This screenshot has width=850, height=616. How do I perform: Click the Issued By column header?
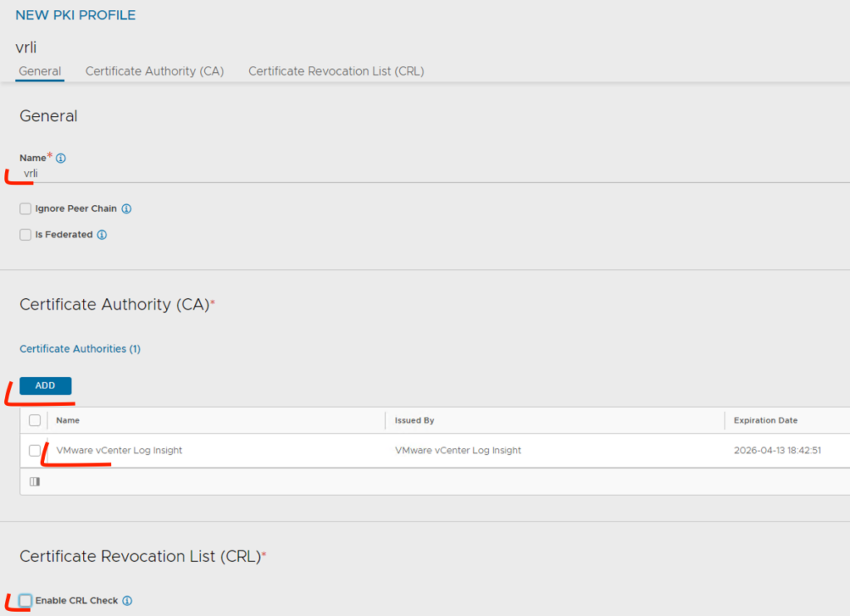point(414,421)
